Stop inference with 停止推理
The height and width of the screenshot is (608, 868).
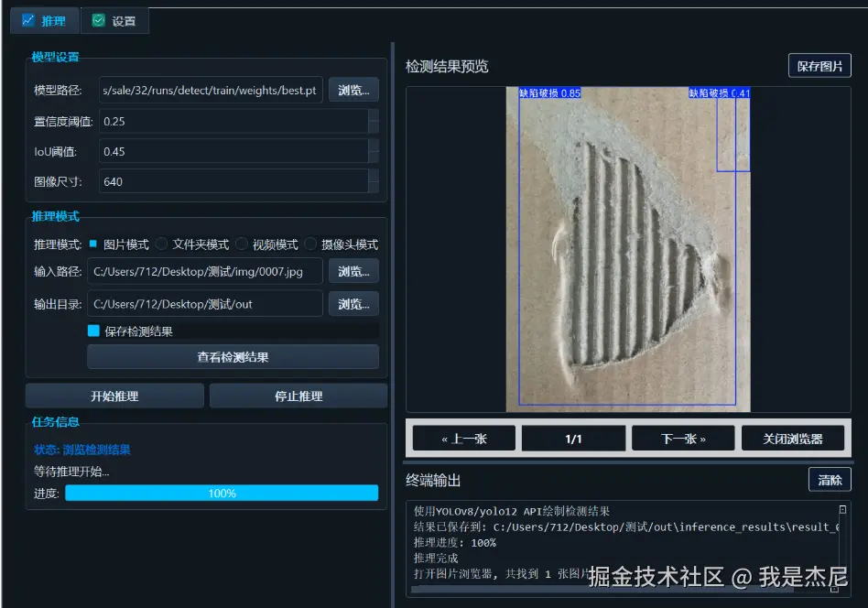[x=298, y=395]
